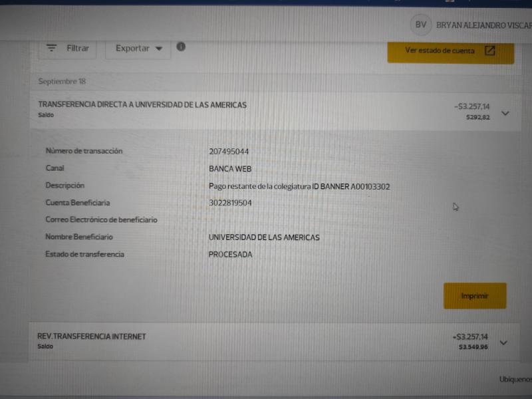The height and width of the screenshot is (399, 532).
Task: Collapse the Universidad de las Americas transfer chevron
Action: coord(505,113)
